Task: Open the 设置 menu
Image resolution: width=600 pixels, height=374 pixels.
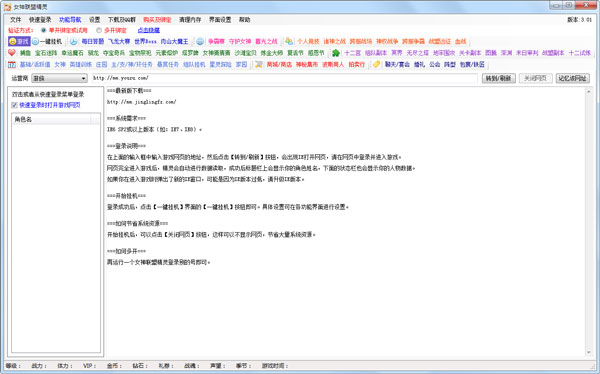Action: tap(94, 20)
